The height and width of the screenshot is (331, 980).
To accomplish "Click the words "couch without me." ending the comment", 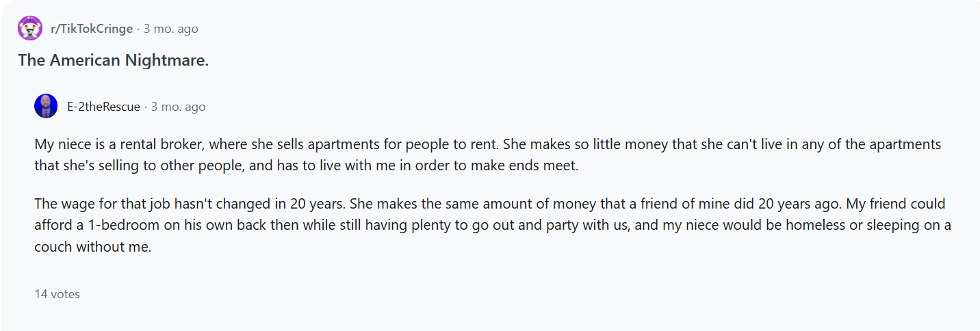I will pyautogui.click(x=93, y=247).
